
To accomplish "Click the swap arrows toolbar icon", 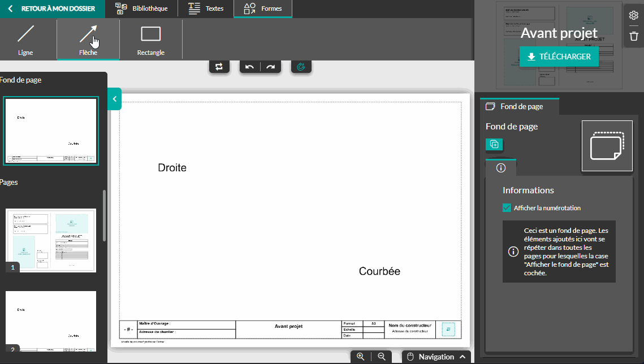I will [x=219, y=67].
